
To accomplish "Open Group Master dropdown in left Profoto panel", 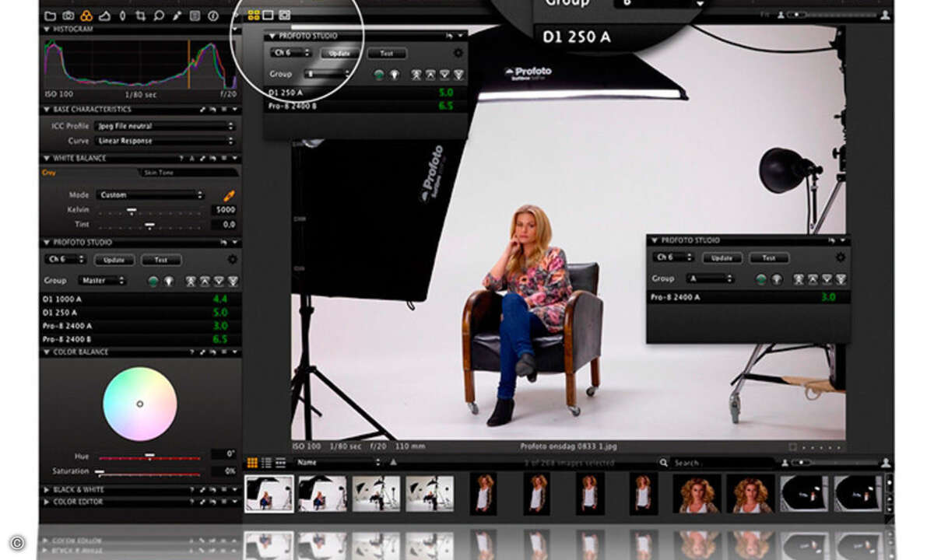I will click(x=101, y=281).
